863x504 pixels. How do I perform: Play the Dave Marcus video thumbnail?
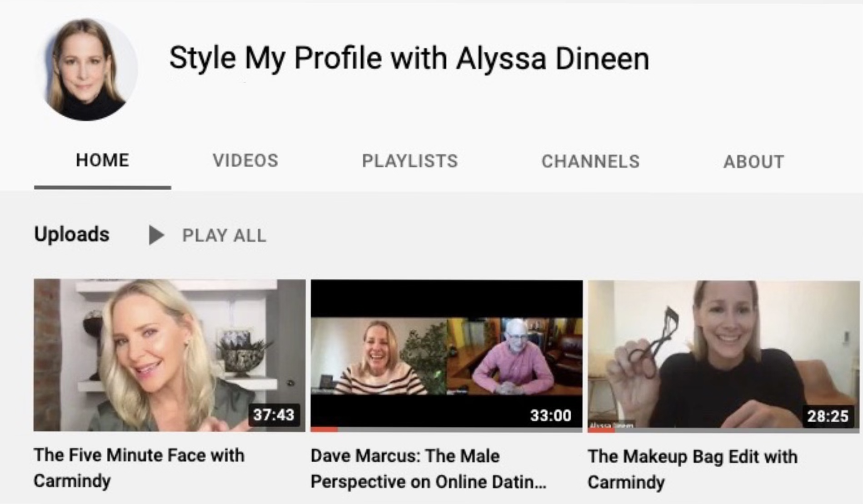[x=446, y=355]
